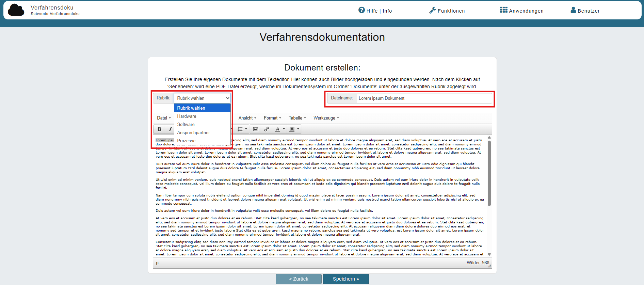Select 'Rubrik wählen' highlighted option

[x=203, y=108]
